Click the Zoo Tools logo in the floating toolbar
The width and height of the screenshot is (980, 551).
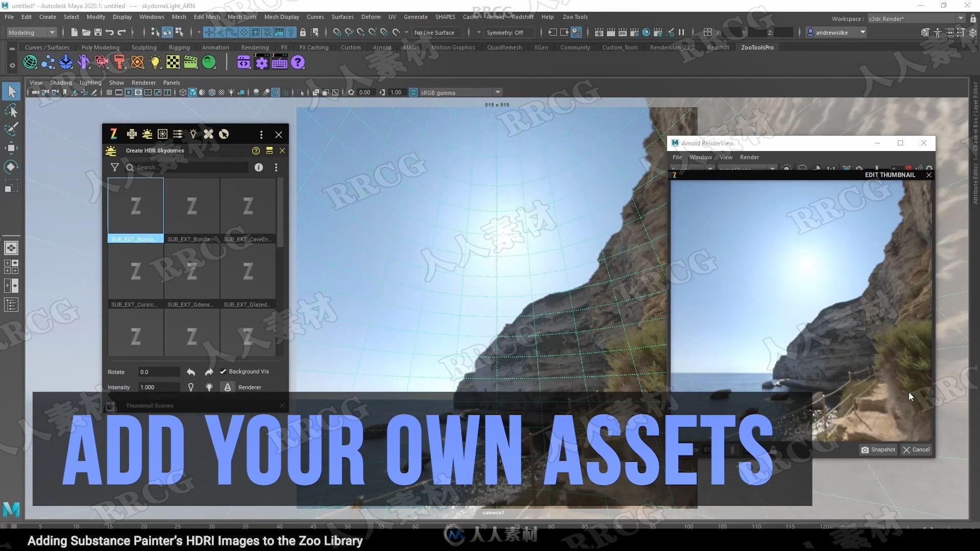114,134
